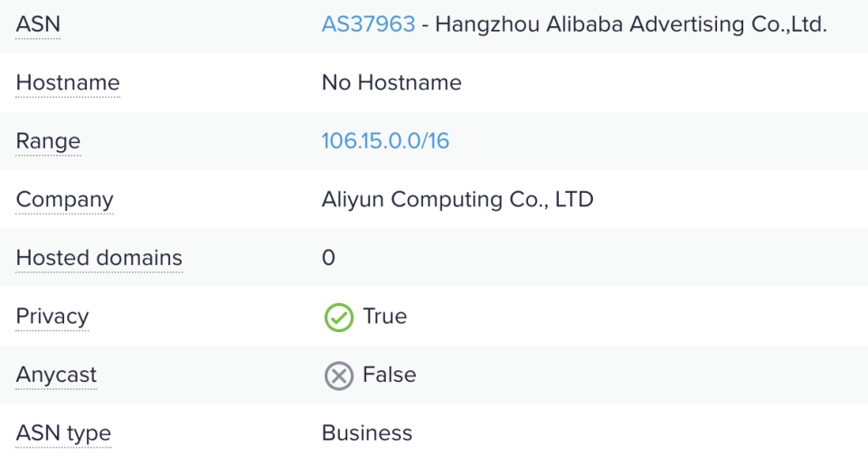The image size is (868, 457).
Task: Open the AS37963 ASN link
Action: pyautogui.click(x=368, y=24)
